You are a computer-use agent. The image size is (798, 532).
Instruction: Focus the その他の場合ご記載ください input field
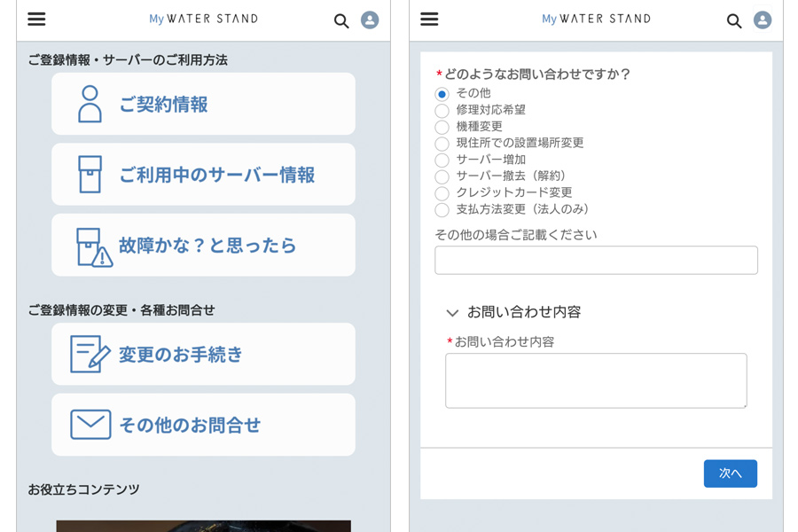596,260
